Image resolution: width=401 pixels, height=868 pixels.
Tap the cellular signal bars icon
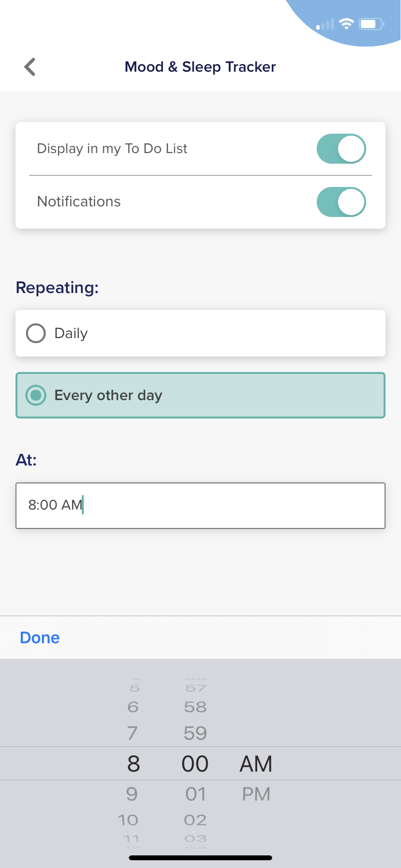click(325, 24)
